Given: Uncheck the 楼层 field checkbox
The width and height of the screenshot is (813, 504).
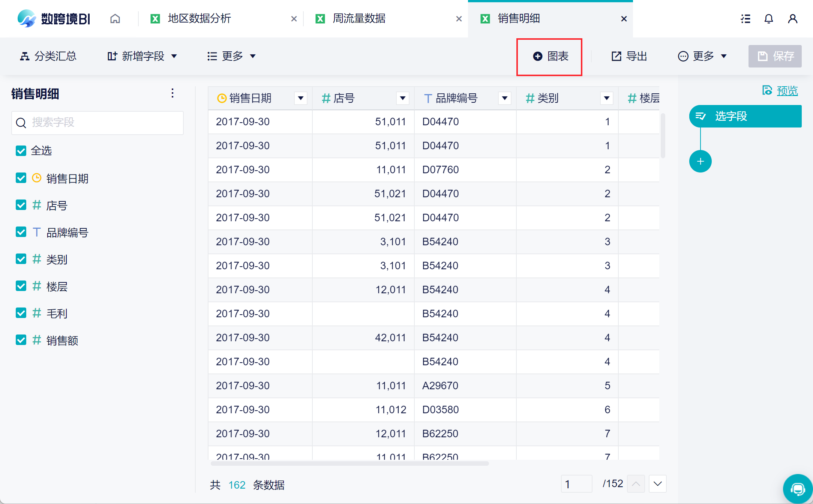Looking at the screenshot, I should (21, 286).
